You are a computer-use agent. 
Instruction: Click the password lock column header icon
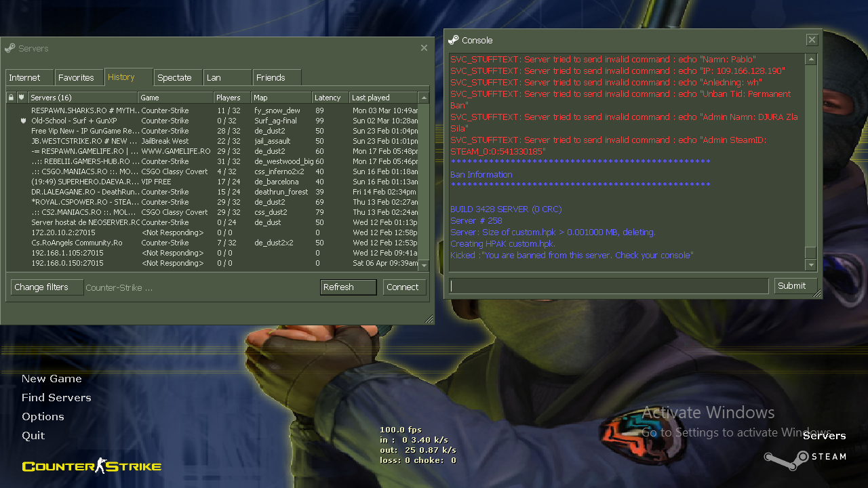(x=11, y=98)
